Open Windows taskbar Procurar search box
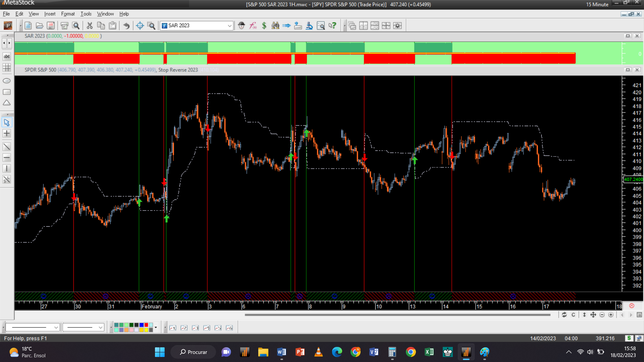The width and height of the screenshot is (644, 362). [194, 352]
